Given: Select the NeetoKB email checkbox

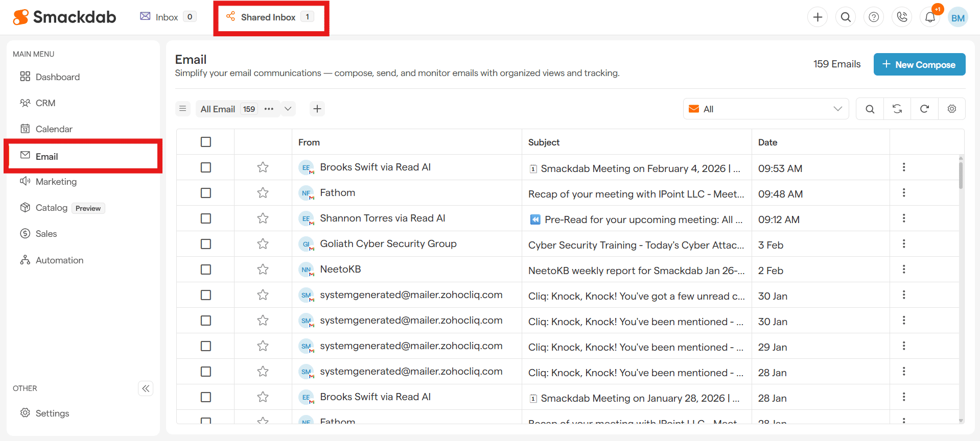Looking at the screenshot, I should [206, 269].
